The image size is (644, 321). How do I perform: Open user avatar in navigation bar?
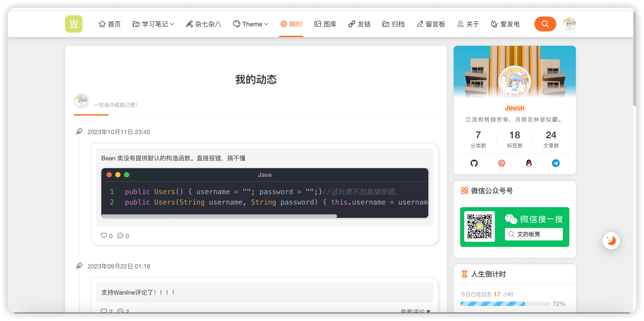pyautogui.click(x=569, y=24)
